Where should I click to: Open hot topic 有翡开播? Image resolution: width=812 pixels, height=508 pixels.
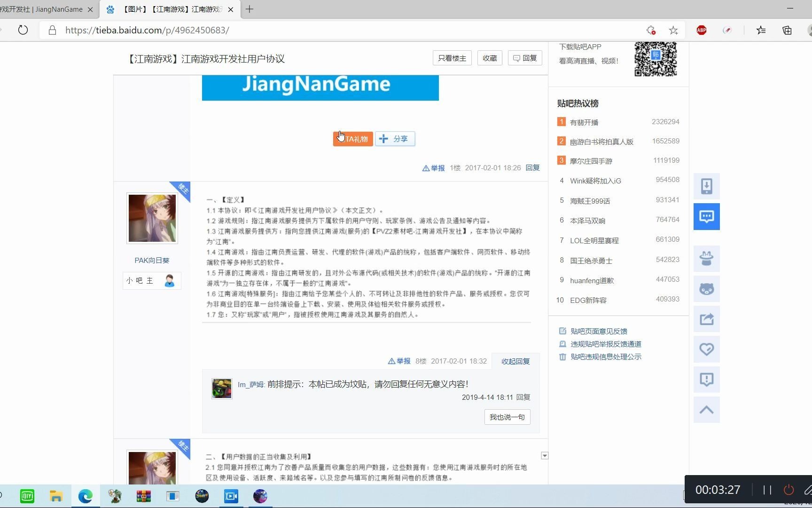584,122
